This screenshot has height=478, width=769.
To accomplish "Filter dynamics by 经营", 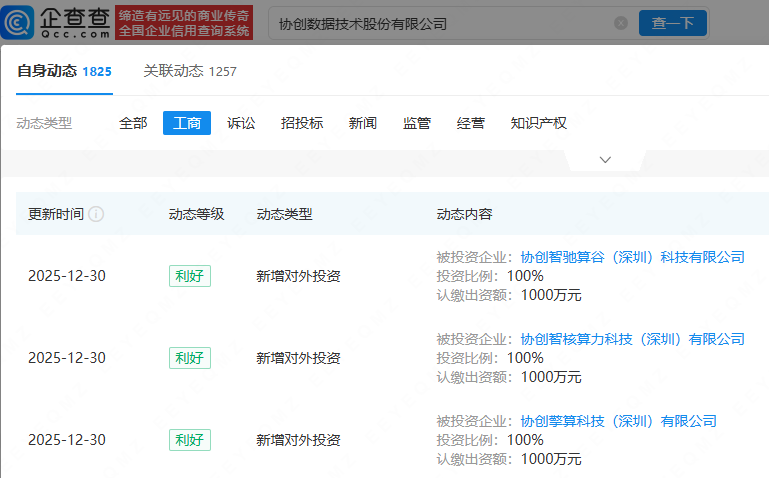I will click(x=471, y=123).
